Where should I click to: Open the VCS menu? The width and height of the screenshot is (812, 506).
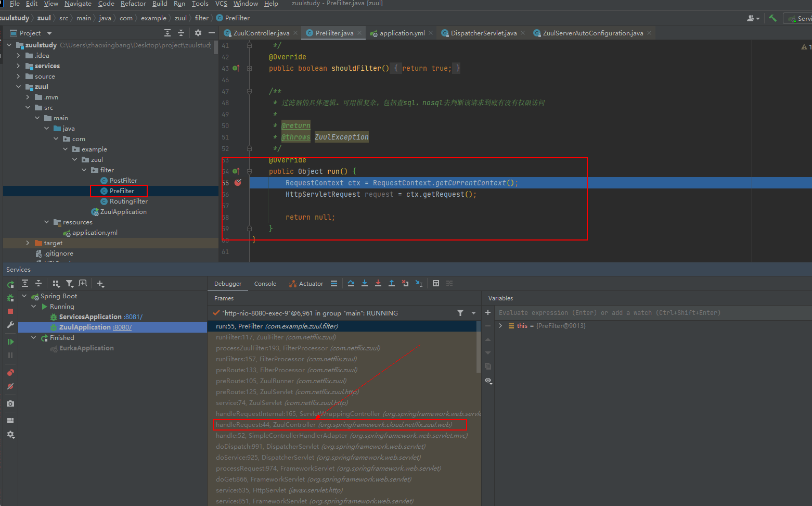(221, 4)
